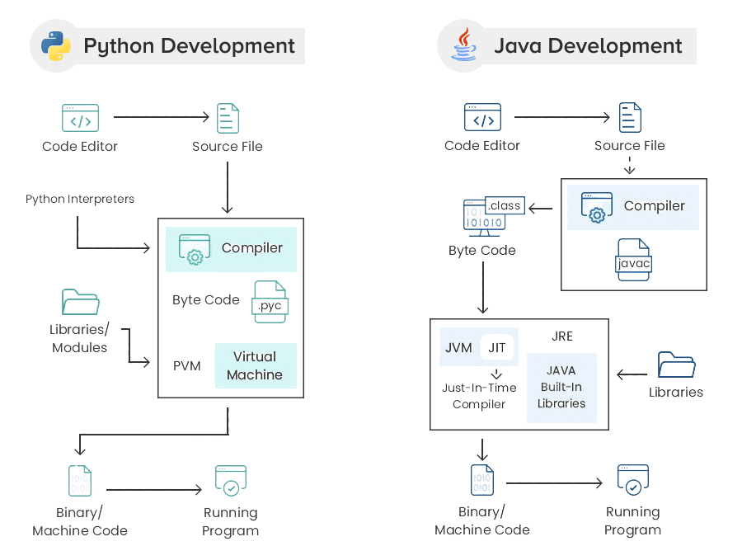Select the Java Code Editor icon
Image resolution: width=742 pixels, height=560 pixels.
click(x=482, y=117)
